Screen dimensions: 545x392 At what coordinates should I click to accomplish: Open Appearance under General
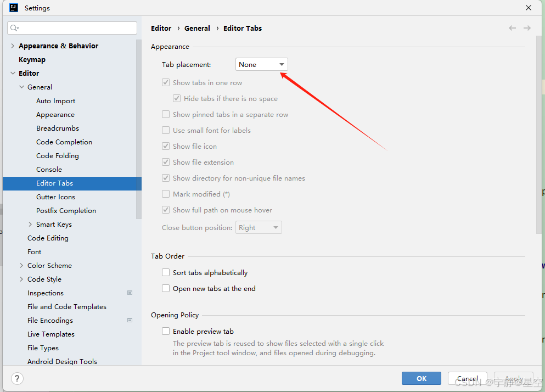[55, 114]
